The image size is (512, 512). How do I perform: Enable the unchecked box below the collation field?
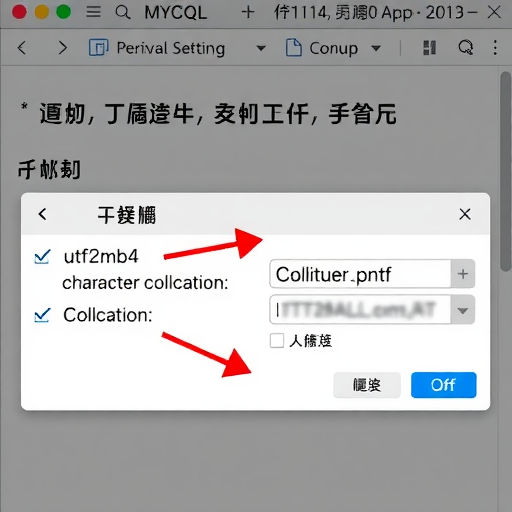tap(277, 341)
